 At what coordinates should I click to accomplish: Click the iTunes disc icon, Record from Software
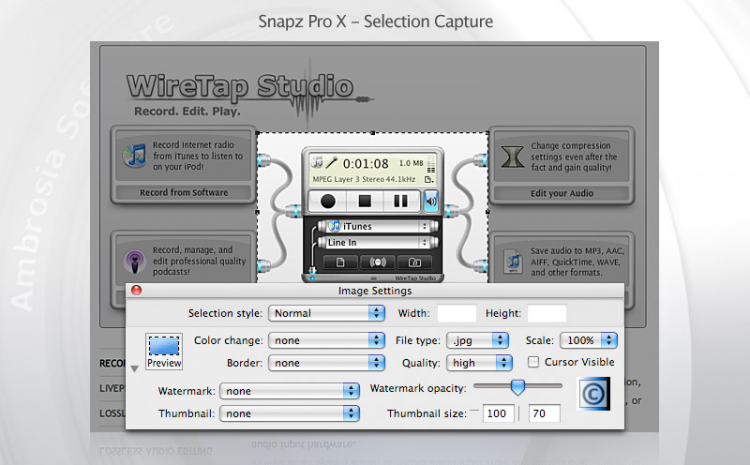(134, 155)
